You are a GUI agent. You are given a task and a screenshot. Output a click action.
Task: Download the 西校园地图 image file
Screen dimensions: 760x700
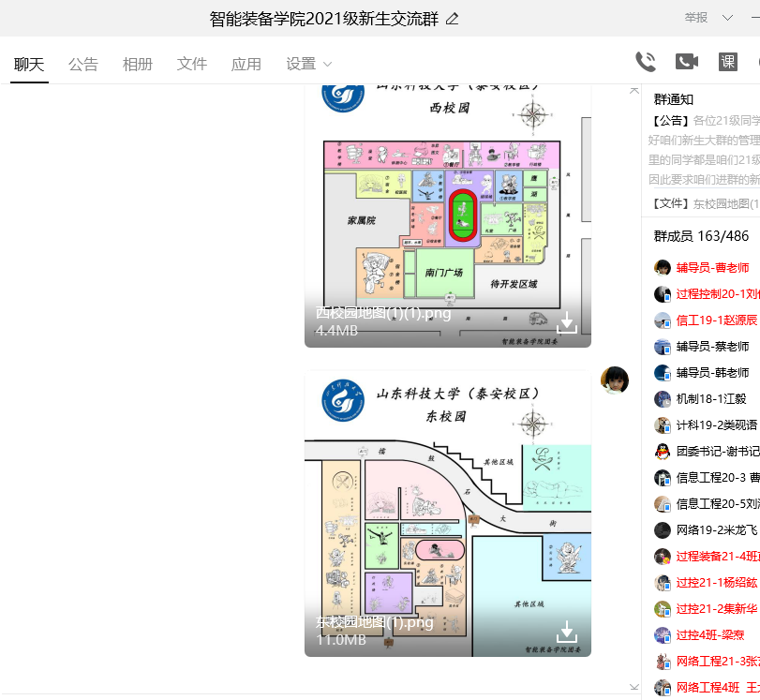(x=566, y=324)
